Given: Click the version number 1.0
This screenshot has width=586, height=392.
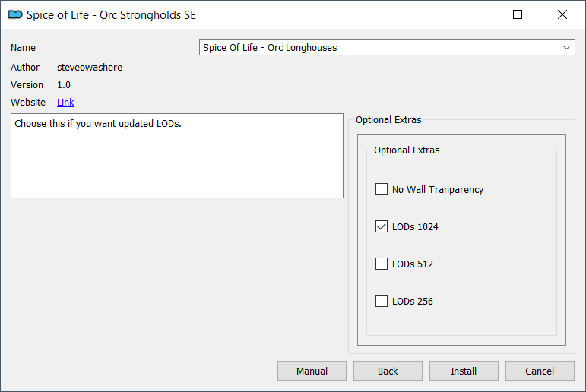Looking at the screenshot, I should (64, 85).
